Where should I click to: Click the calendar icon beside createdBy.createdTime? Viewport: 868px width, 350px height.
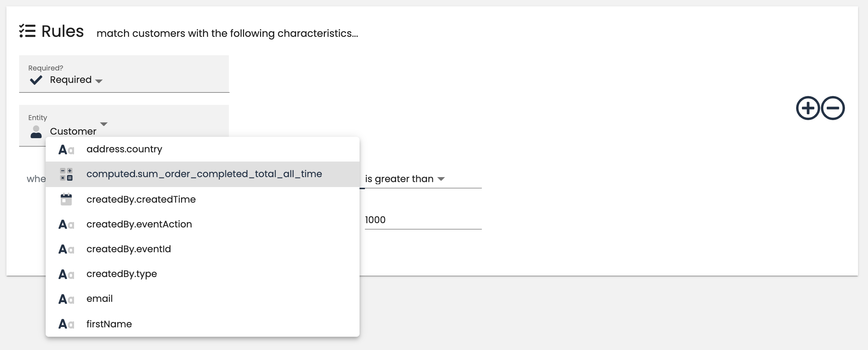[x=66, y=199]
